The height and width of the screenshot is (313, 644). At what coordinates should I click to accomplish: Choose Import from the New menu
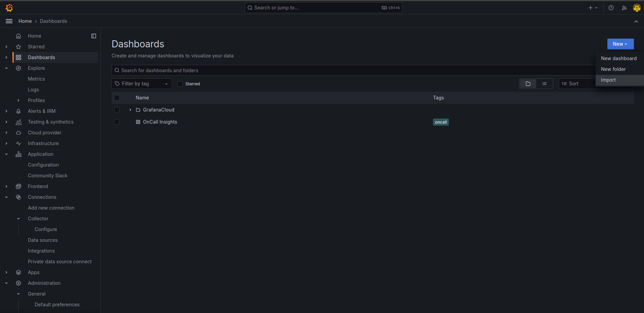pos(608,80)
